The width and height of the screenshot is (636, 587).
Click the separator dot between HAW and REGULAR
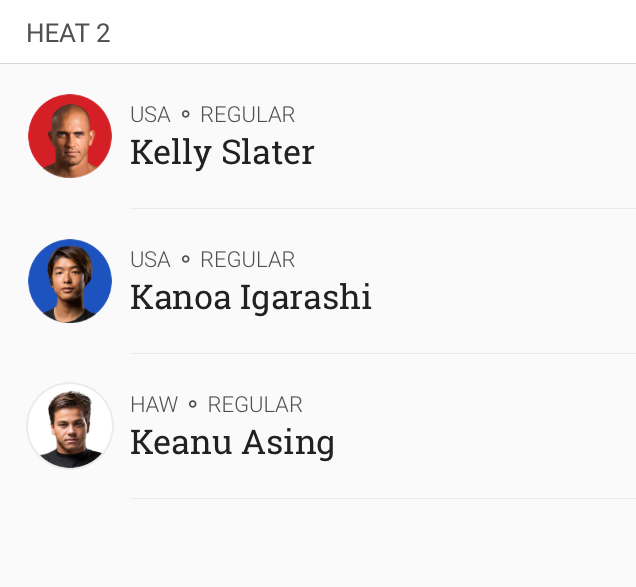click(193, 405)
